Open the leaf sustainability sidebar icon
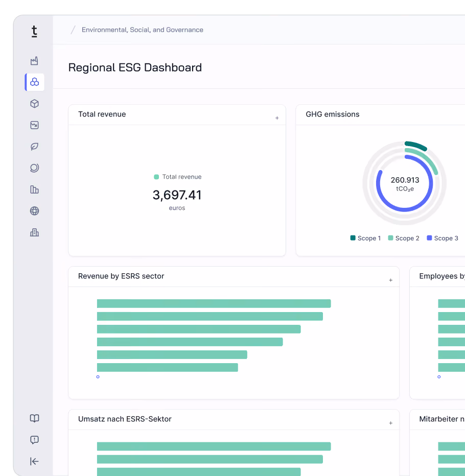Screen dimensions: 465x476 (34, 147)
